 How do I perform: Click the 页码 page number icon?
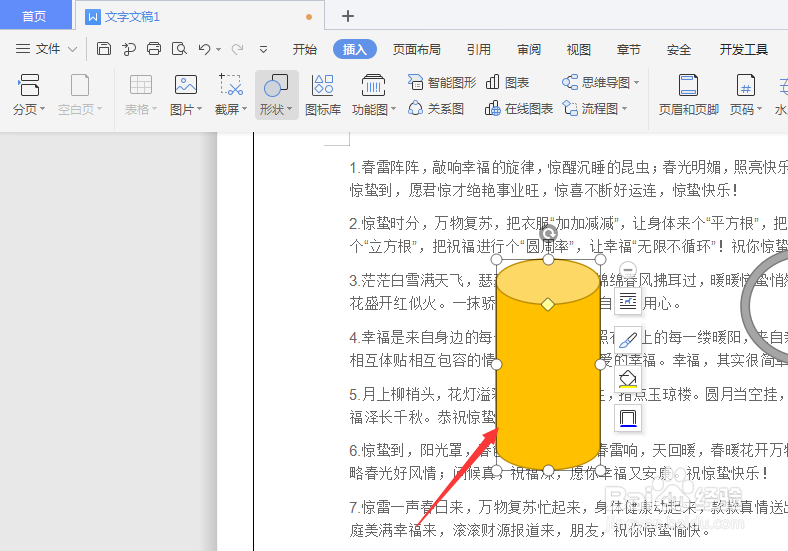745,84
